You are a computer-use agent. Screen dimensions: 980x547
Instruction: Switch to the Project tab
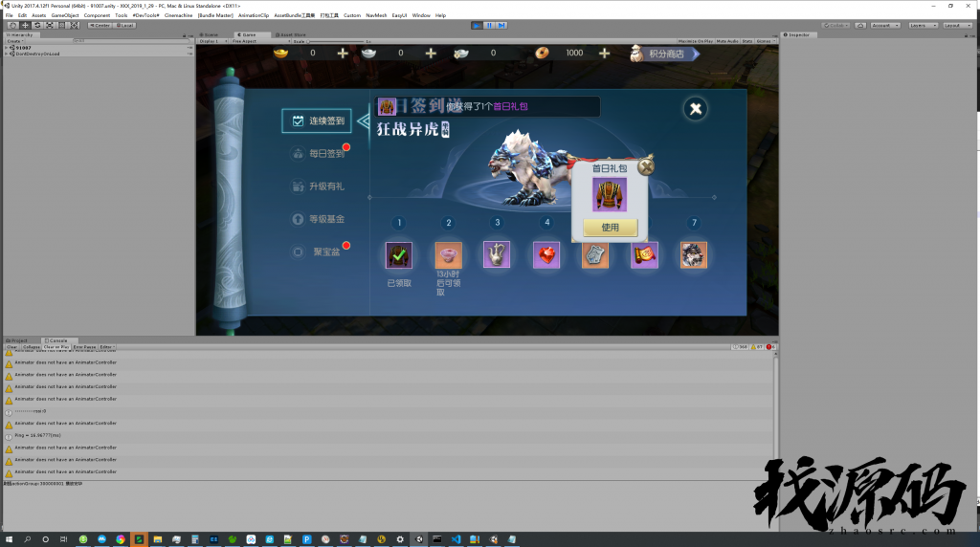point(17,340)
